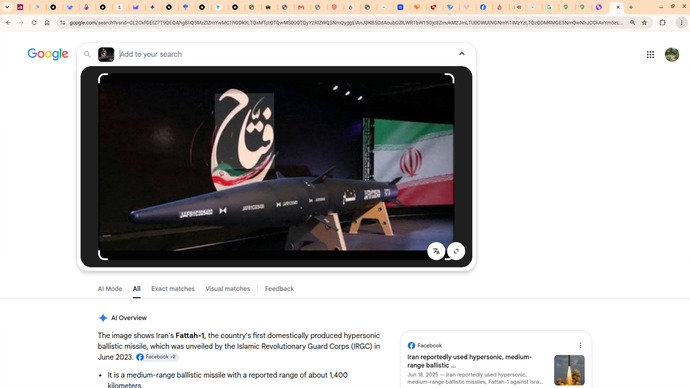Open the Facebook article about hypersonic missiles
The height and width of the screenshot is (388, 690).
pos(470,361)
